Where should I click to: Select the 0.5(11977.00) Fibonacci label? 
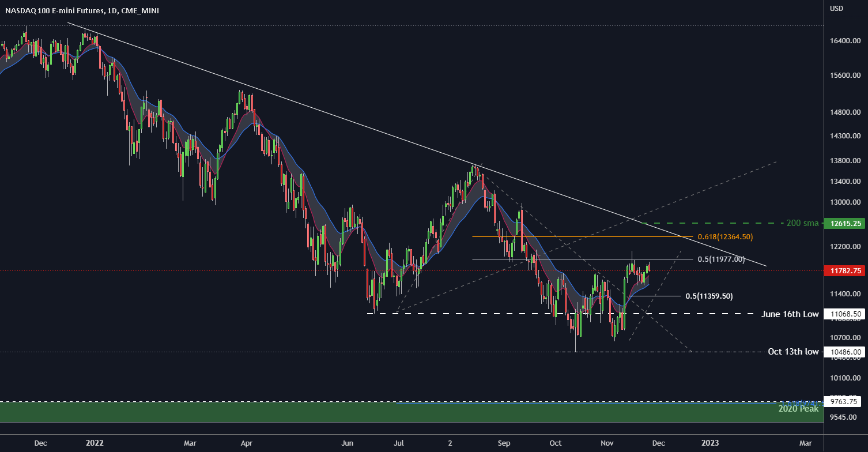[721, 259]
